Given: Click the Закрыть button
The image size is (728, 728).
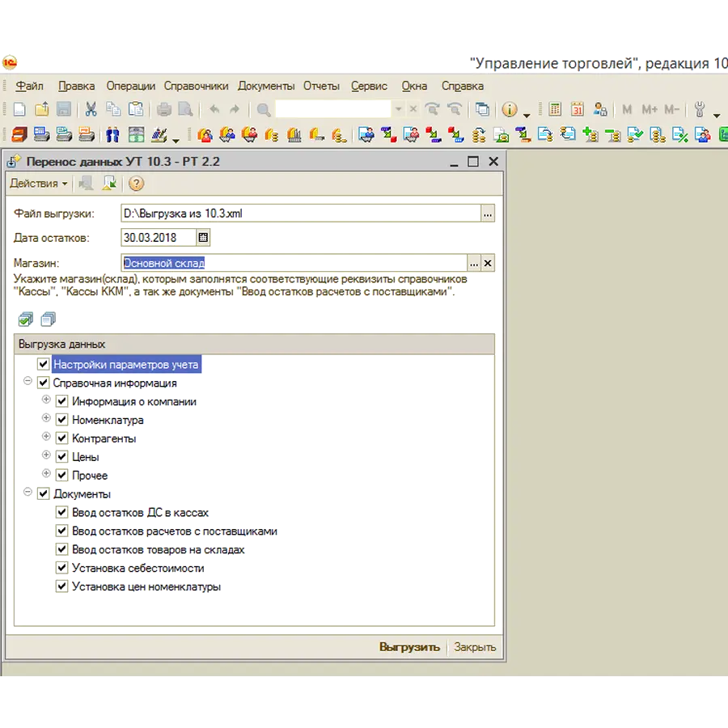Looking at the screenshot, I should coord(475,647).
